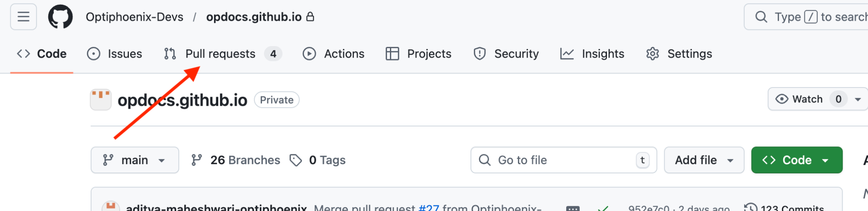This screenshot has height=211, width=868.
Task: Expand the Add file dropdown
Action: [x=704, y=160]
